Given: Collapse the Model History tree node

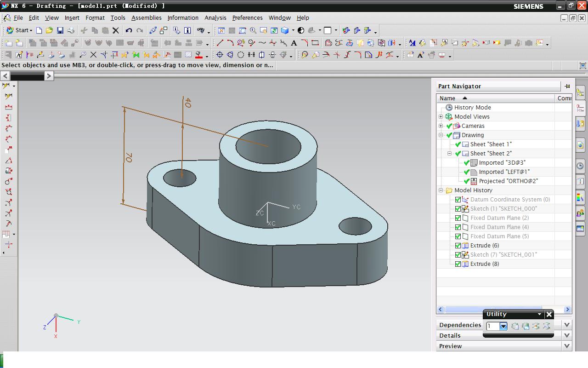Looking at the screenshot, I should (441, 190).
